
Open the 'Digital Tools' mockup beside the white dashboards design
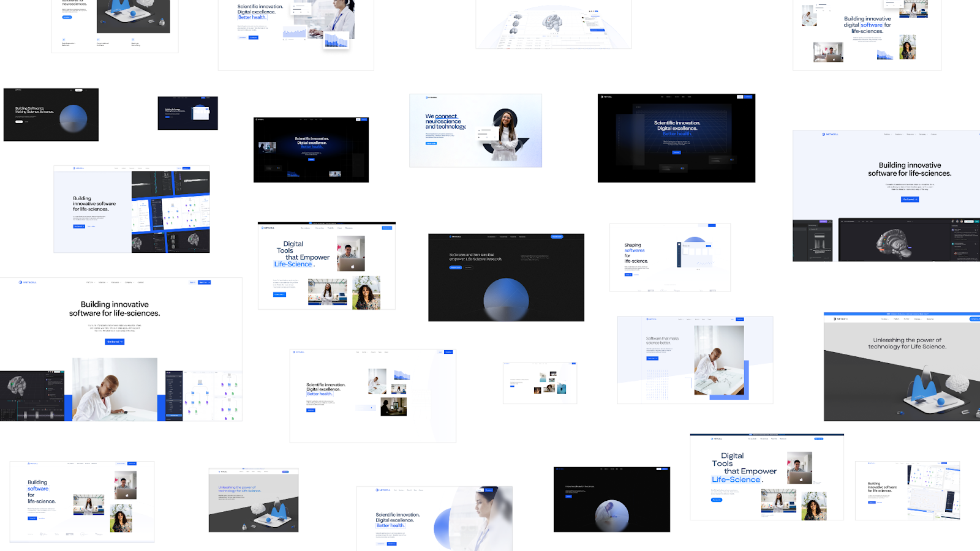pyautogui.click(x=767, y=477)
